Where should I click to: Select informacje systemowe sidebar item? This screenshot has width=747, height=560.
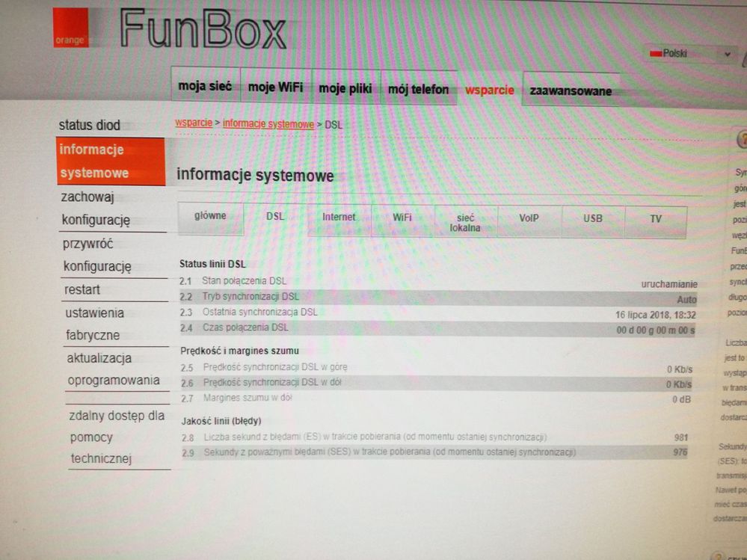click(111, 161)
